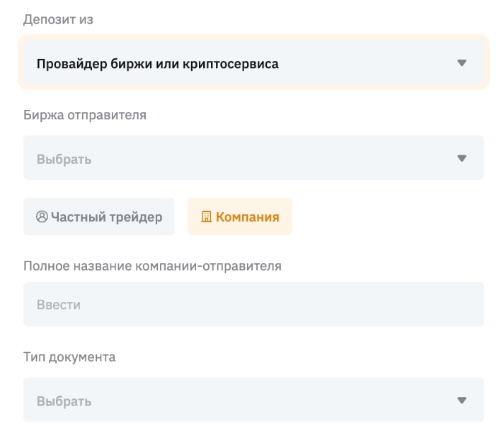
Task: Expand the Биржа отправителя dropdown list
Action: point(253,158)
